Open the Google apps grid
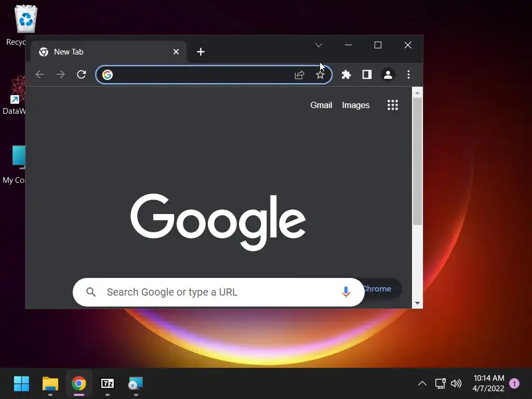The height and width of the screenshot is (399, 532). 393,105
